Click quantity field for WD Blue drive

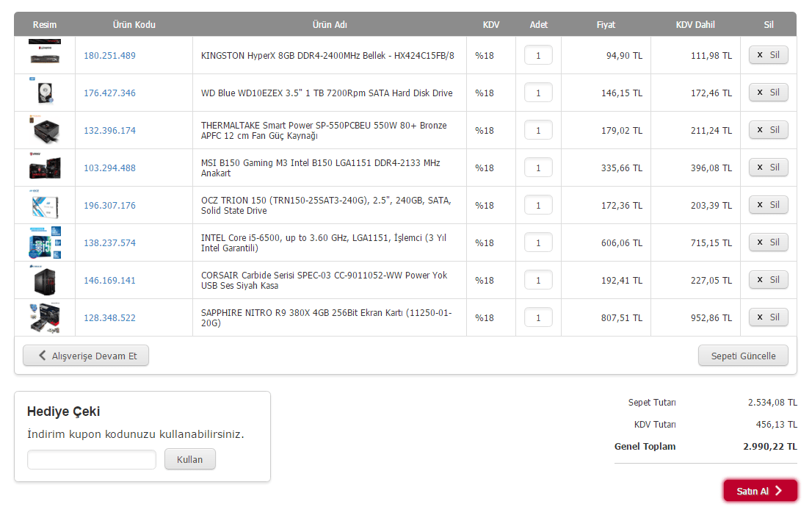[538, 93]
